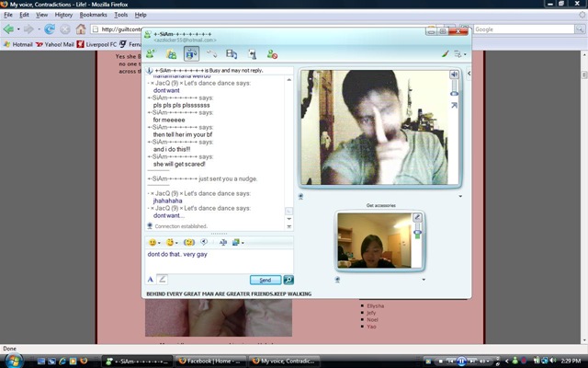The image size is (588, 368).
Task: Click the 'is Busy and may not reply' notice
Action: [209, 70]
